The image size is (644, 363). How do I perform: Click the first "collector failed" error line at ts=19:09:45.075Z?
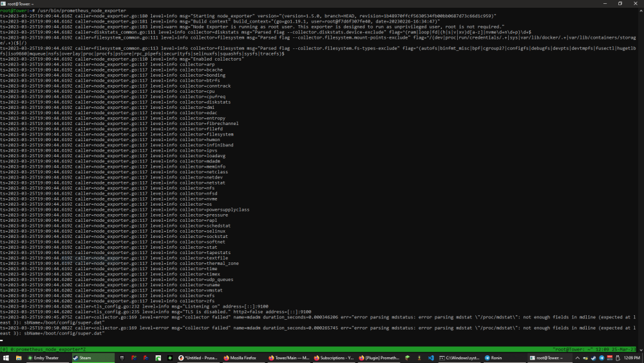318,320
